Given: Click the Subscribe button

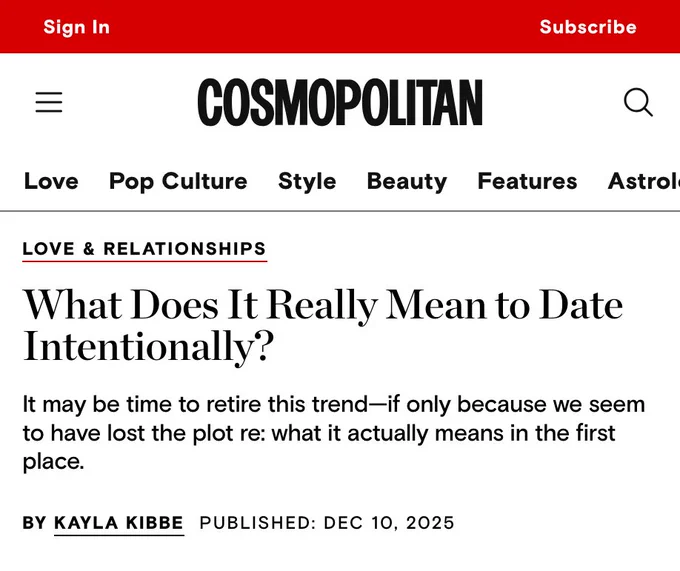Looking at the screenshot, I should (x=588, y=27).
